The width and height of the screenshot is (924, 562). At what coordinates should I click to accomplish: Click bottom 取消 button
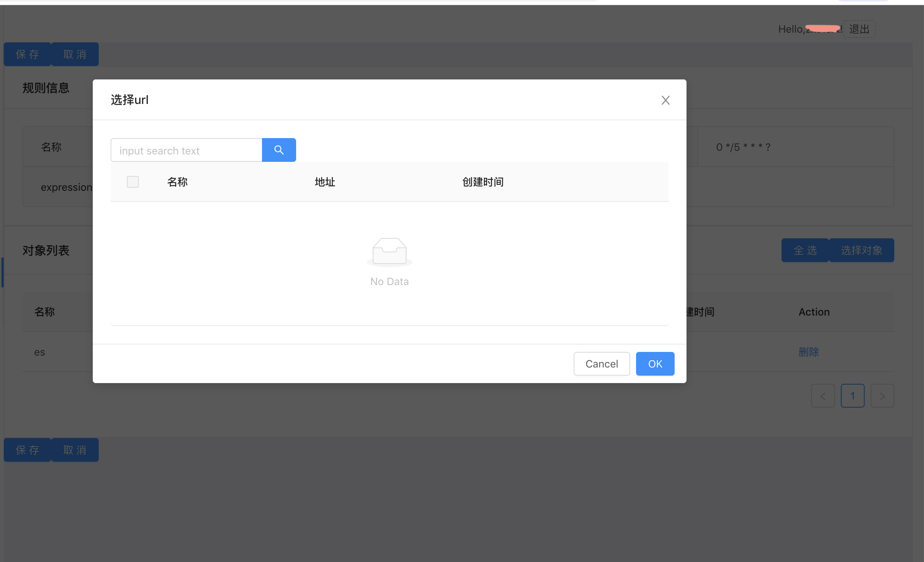(x=75, y=450)
